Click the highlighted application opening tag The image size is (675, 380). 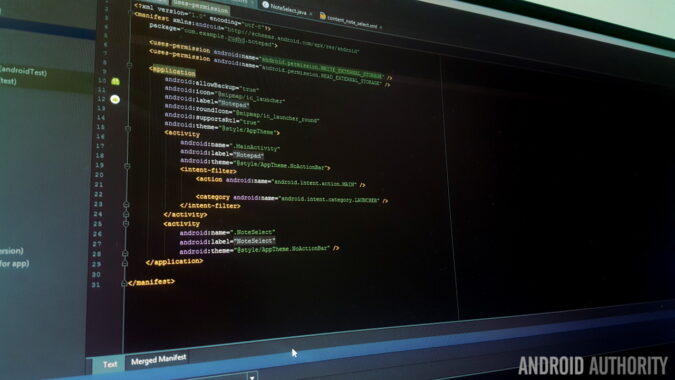pos(173,71)
